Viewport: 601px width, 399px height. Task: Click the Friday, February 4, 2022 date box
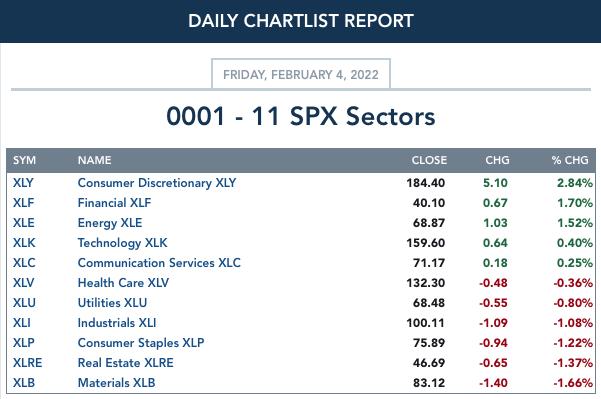point(301,74)
